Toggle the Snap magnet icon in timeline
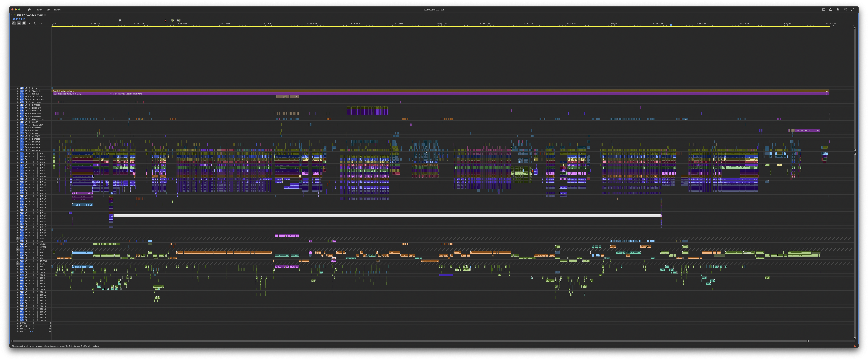 tap(19, 24)
